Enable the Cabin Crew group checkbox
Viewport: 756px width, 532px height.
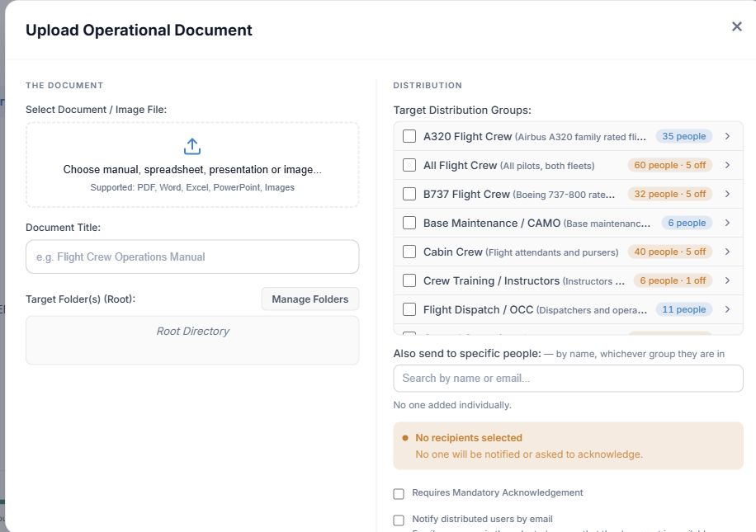point(409,252)
